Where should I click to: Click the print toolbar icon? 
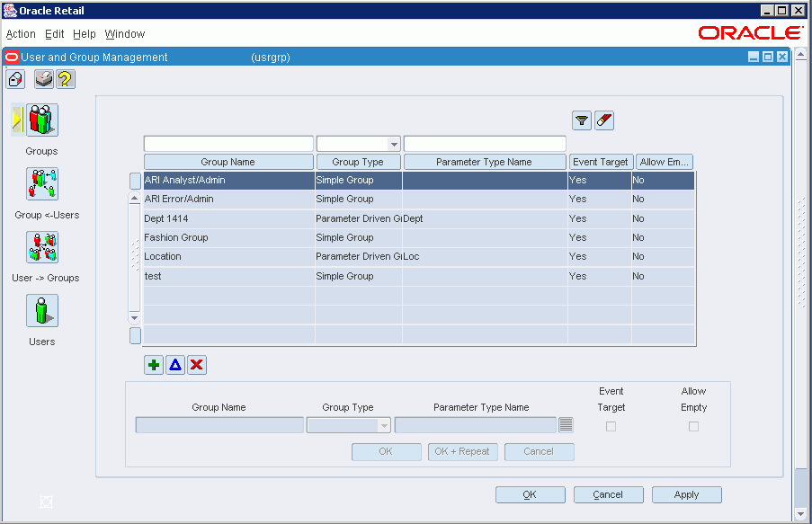point(44,79)
